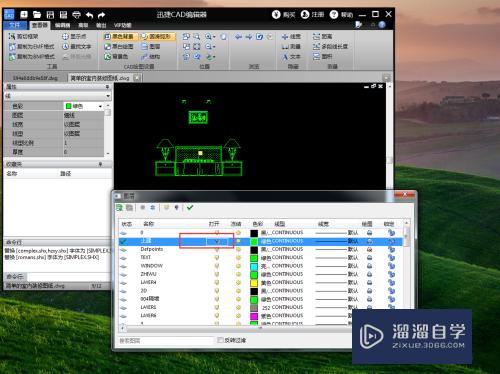Click the search layers input field
Image resolution: width=500 pixels, height=374 pixels.
click(165, 340)
